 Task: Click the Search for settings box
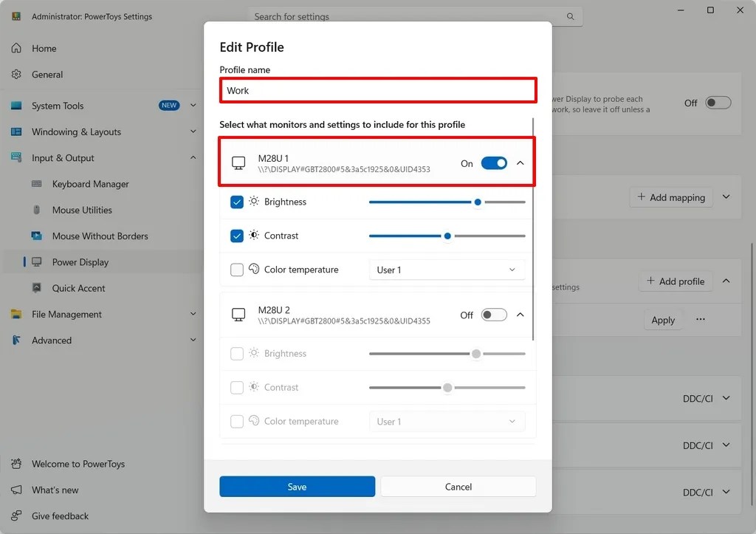point(415,16)
